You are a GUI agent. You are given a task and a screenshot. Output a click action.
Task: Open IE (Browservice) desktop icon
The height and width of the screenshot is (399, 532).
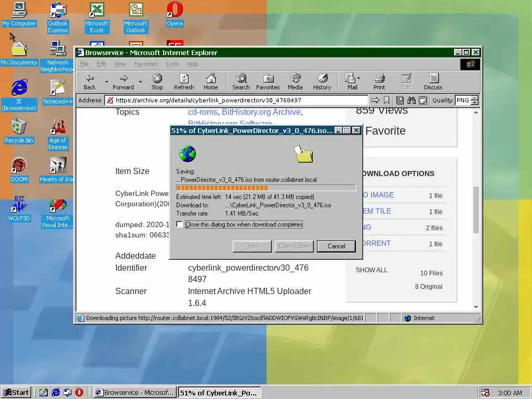click(x=19, y=96)
